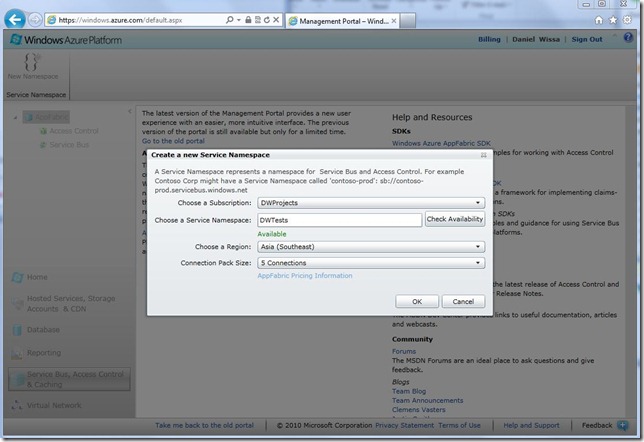Click the Feedback plus icon
644x442 pixels.
(622, 425)
